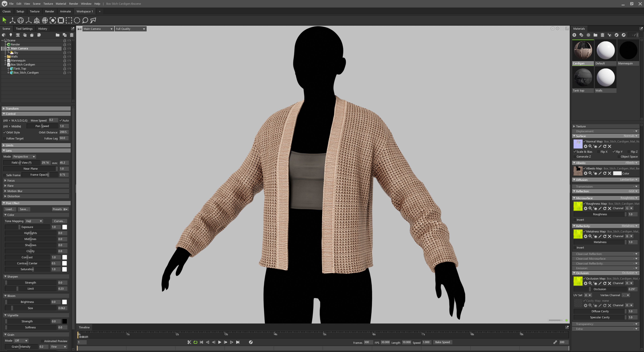Open the Full Quality viewport dropdown
The width and height of the screenshot is (644, 352).
tap(130, 29)
